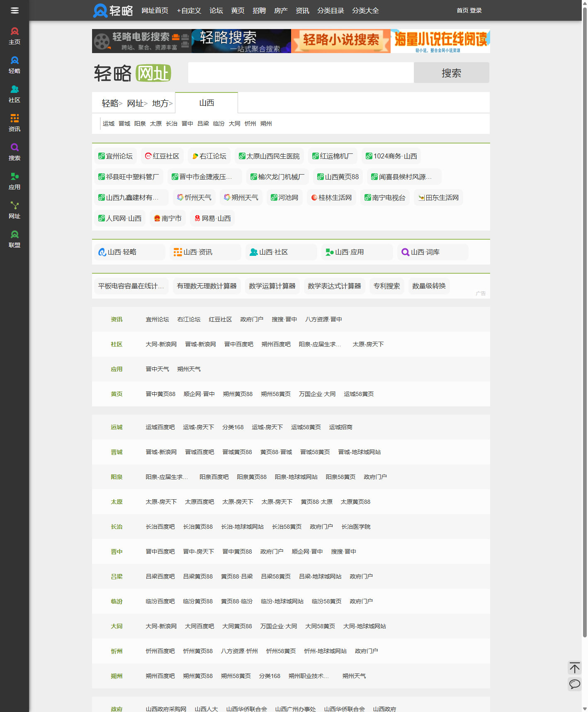This screenshot has width=588, height=712.
Task: Open the 红豆社区 site link
Action: [x=162, y=156]
